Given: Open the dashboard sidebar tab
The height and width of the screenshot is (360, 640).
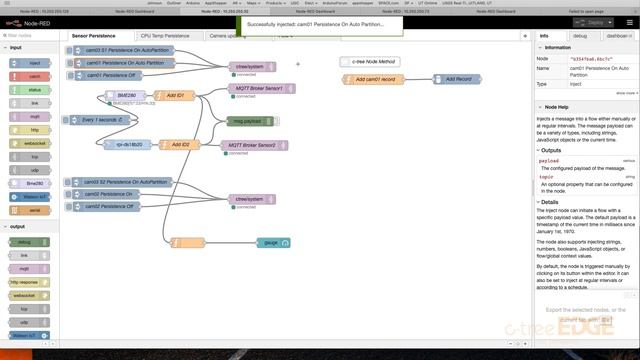Looking at the screenshot, I should [618, 36].
